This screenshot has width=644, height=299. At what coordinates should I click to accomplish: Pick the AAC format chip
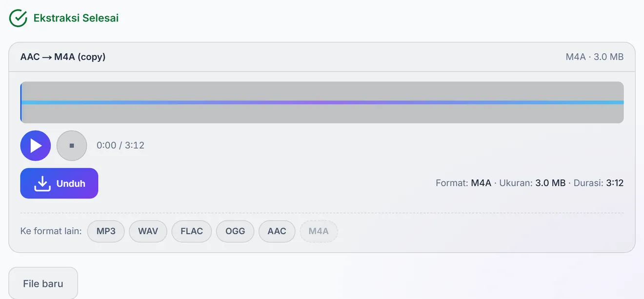click(x=277, y=231)
